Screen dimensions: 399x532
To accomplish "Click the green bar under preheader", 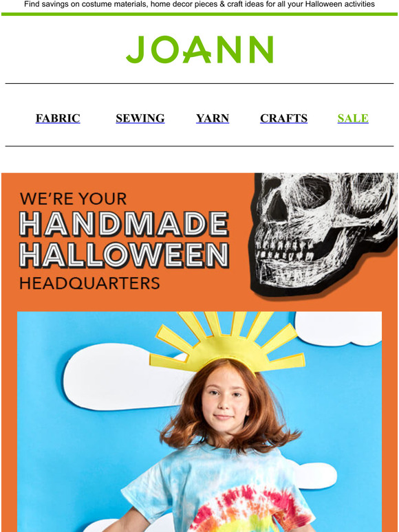I will tap(199, 14).
